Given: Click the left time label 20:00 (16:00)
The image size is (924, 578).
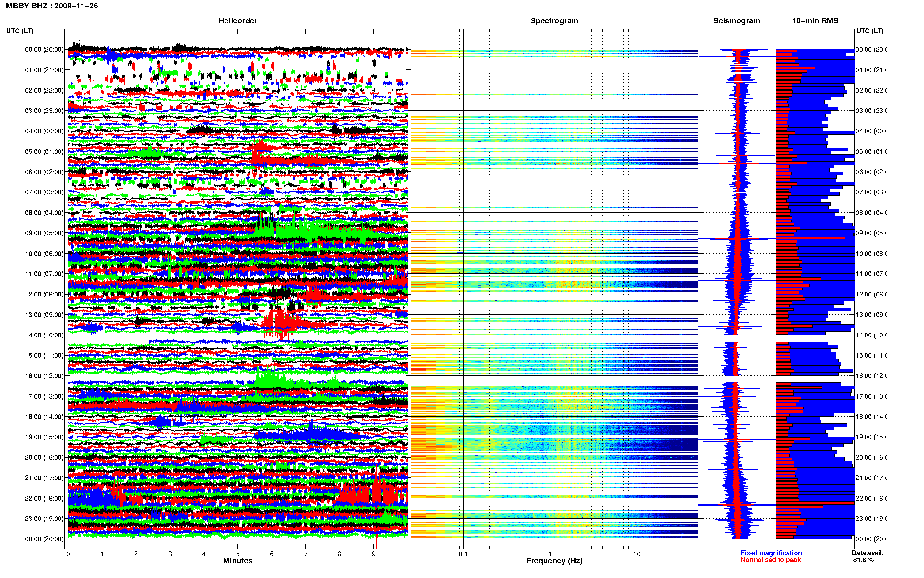Looking at the screenshot, I should [44, 458].
